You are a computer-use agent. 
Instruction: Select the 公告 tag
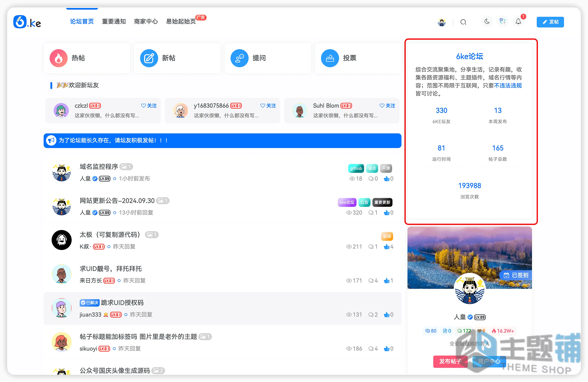click(364, 202)
